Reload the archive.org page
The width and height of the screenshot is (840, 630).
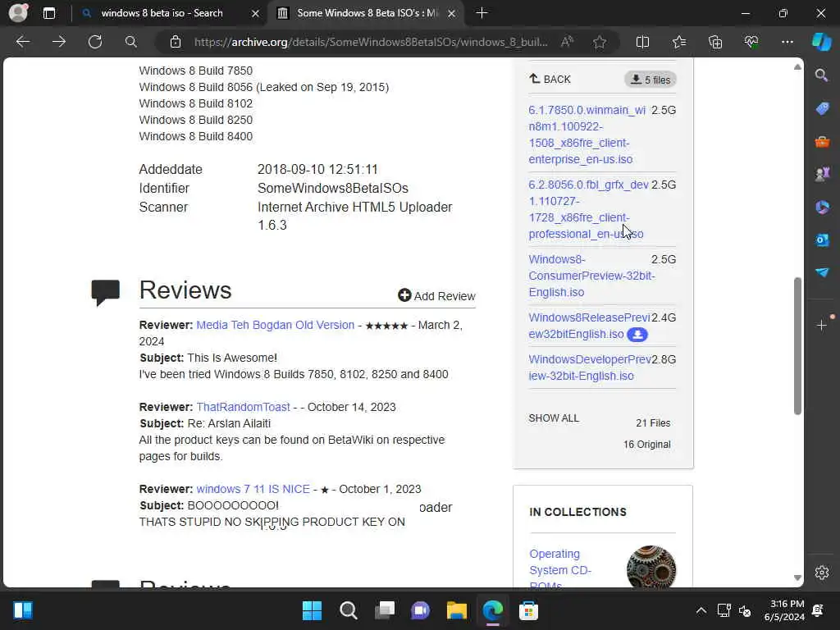[95, 42]
